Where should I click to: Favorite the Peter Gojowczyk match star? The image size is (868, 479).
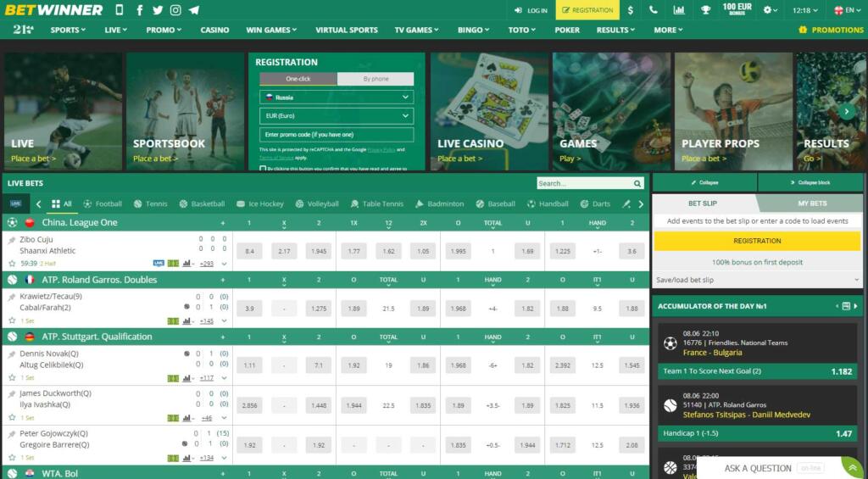tap(12, 458)
